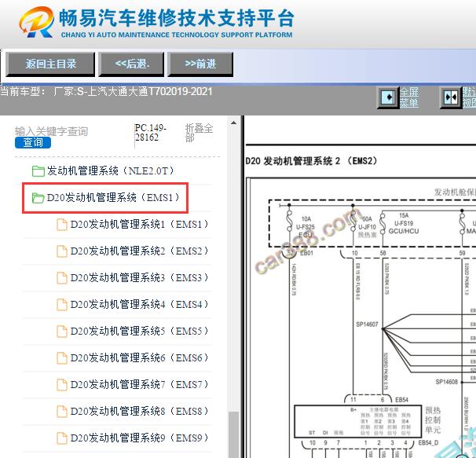Click the 返回主目录 button
The width and height of the screenshot is (476, 458).
pos(50,64)
